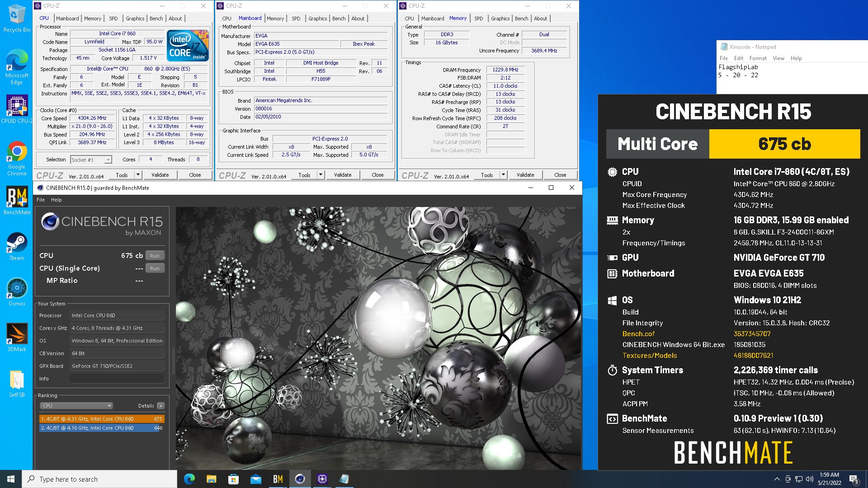Open Microsoft Store from the taskbar
This screenshot has height=488, width=868.
point(233,479)
